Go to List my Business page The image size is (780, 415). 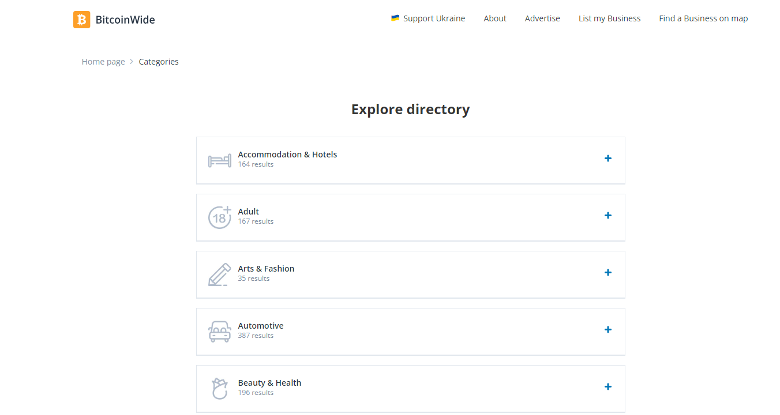pyautogui.click(x=609, y=19)
